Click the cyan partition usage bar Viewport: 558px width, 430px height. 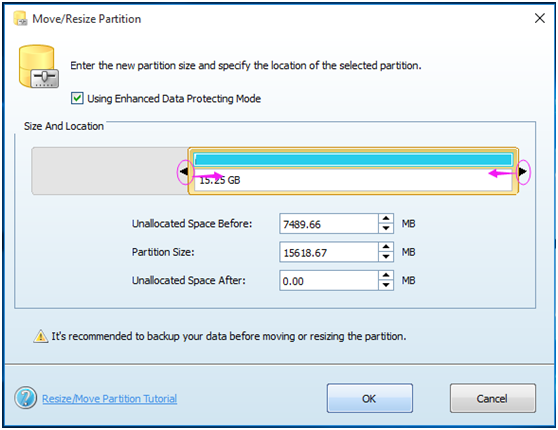tap(353, 159)
